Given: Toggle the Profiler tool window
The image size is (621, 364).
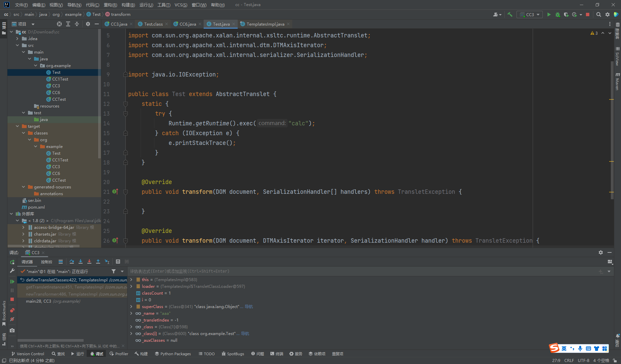Looking at the screenshot, I should click(x=119, y=354).
